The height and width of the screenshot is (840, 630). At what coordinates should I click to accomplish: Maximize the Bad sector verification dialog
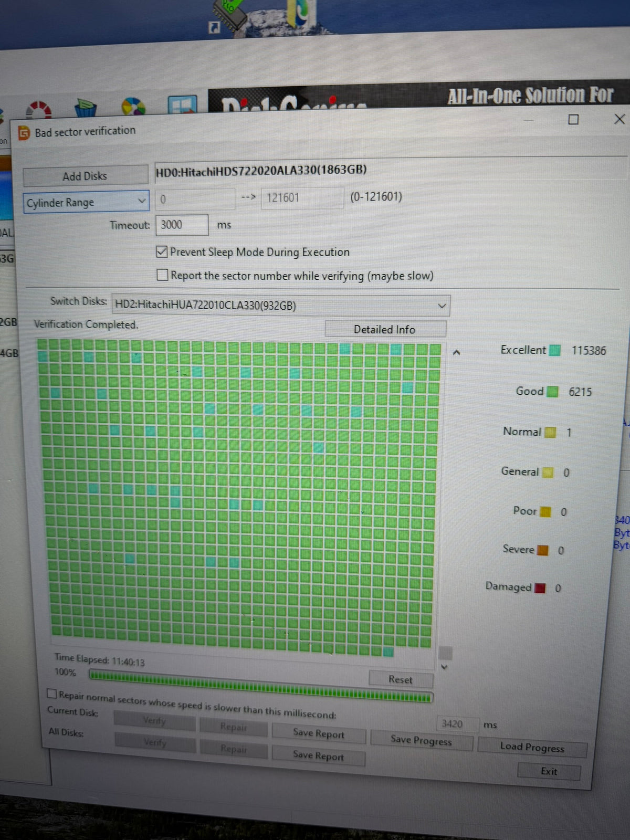point(573,120)
